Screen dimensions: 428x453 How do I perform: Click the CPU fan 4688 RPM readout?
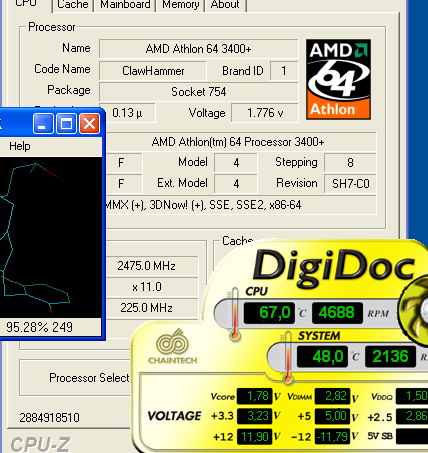[x=337, y=313]
